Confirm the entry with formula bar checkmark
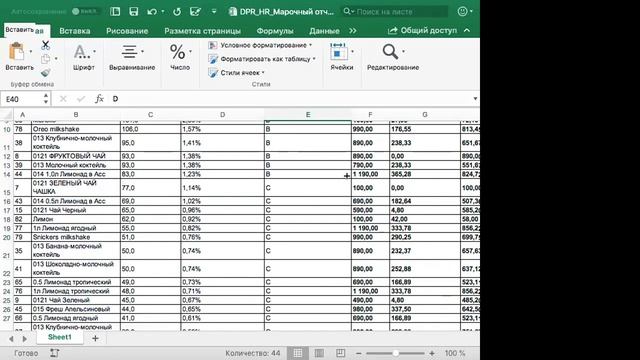 (81, 99)
